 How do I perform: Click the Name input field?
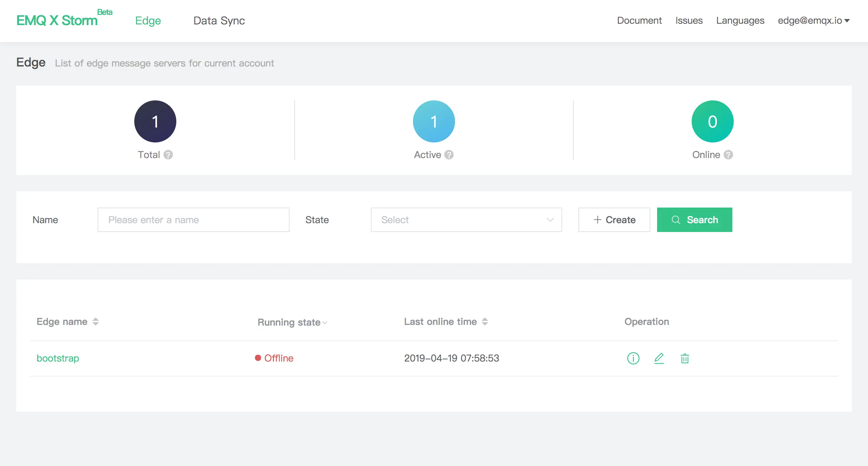[193, 220]
